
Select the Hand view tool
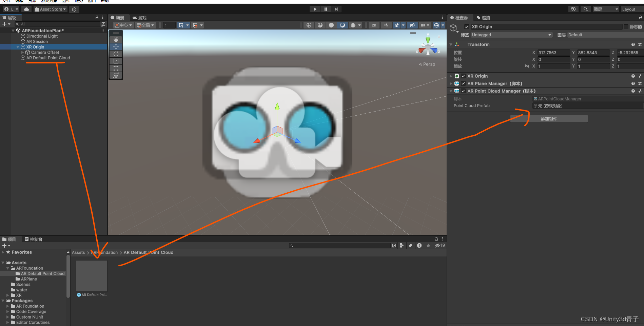tap(116, 40)
